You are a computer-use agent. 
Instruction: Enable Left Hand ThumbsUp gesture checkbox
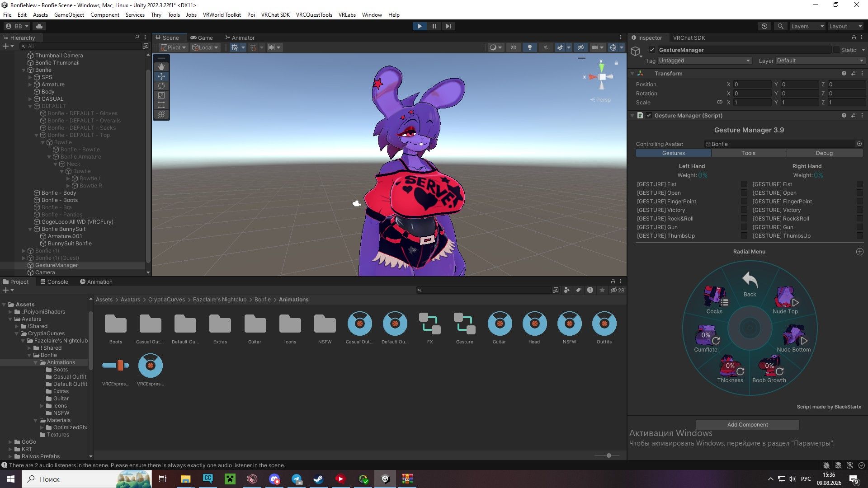[x=744, y=236]
